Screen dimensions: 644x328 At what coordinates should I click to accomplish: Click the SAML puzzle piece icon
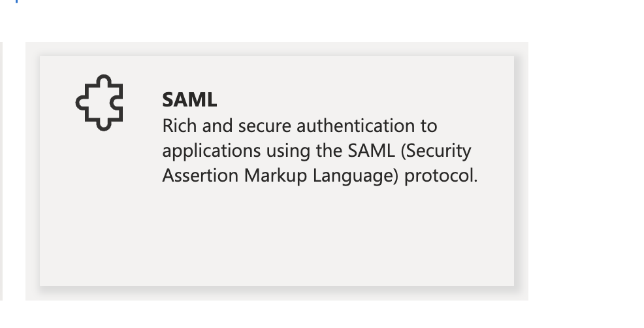[99, 102]
